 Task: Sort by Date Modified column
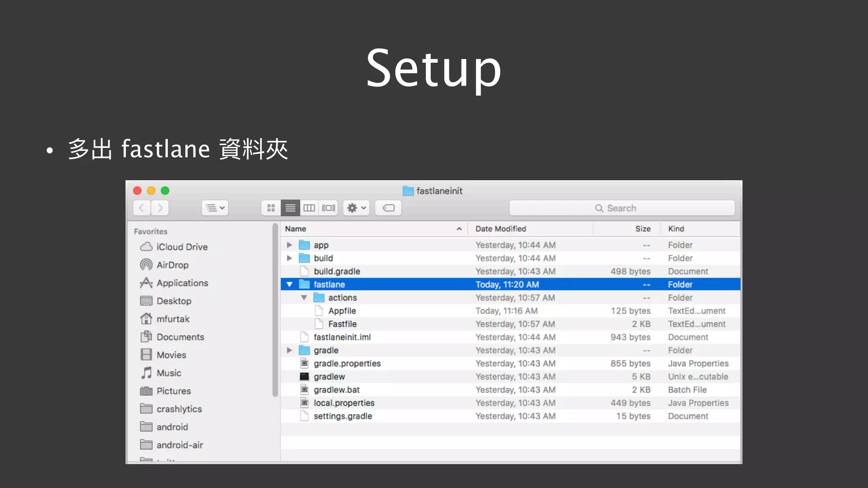click(530, 229)
